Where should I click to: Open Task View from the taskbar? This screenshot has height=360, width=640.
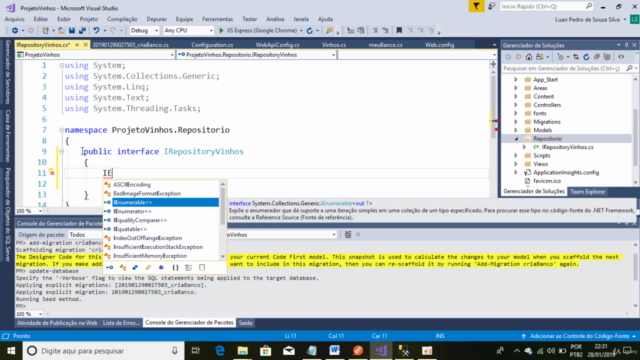coord(196,351)
